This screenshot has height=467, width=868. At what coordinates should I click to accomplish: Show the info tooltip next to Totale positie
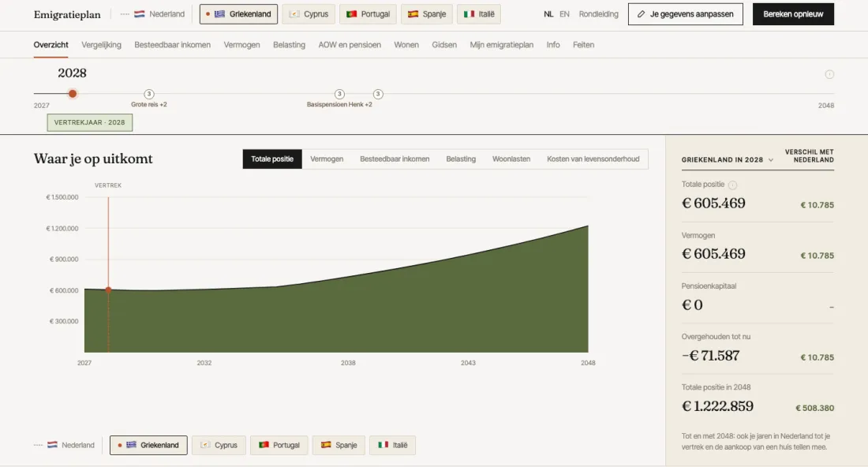click(732, 185)
